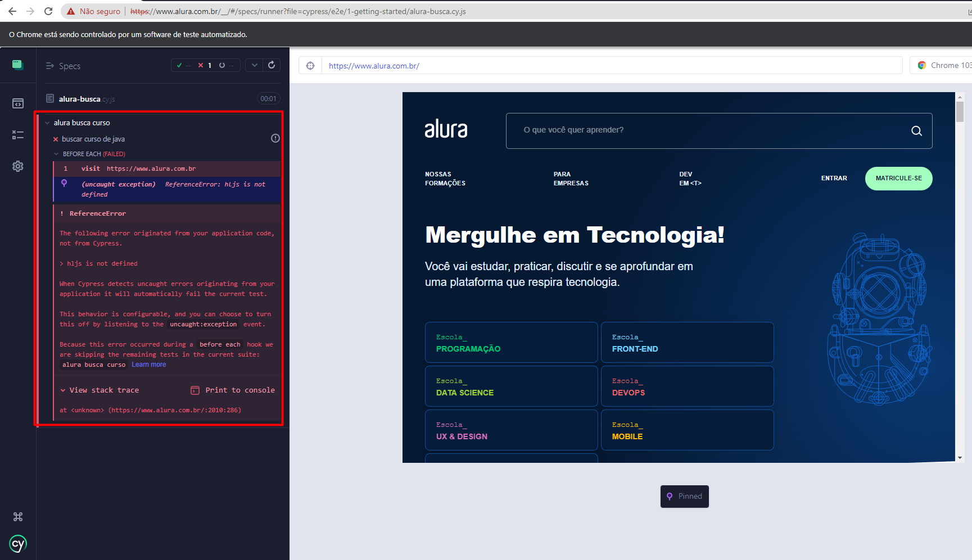This screenshot has width=972, height=560.
Task: Click the test error status icon
Action: tap(275, 138)
